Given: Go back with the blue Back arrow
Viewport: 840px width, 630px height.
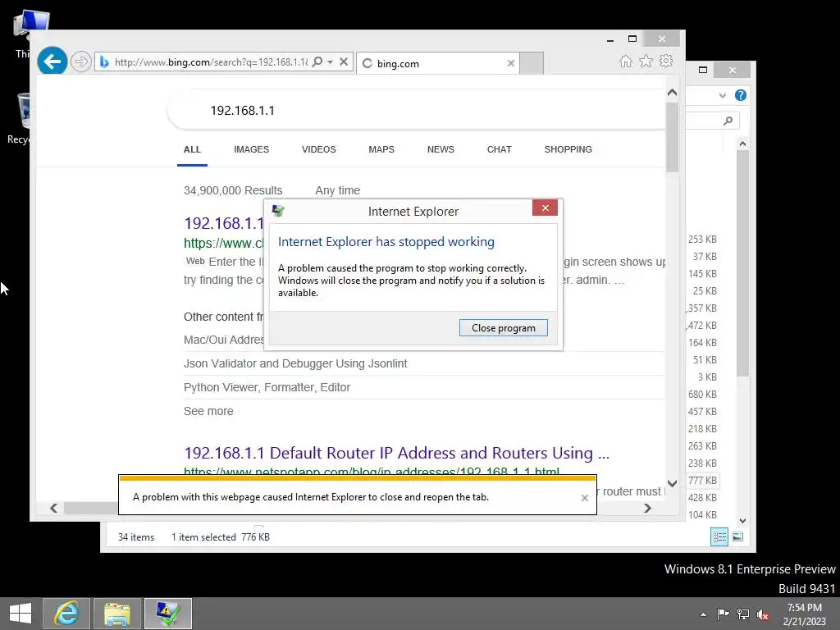Looking at the screenshot, I should pyautogui.click(x=52, y=62).
